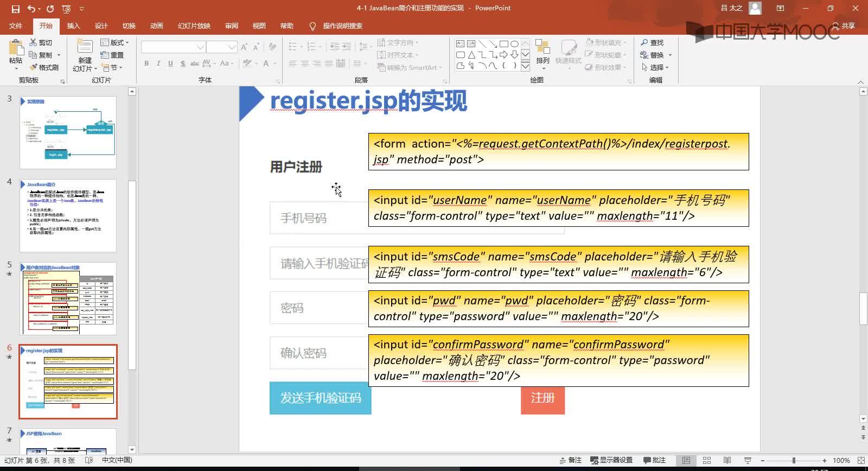868x471 pixels.
Task: Click zoom out minus button
Action: pyautogui.click(x=762, y=460)
